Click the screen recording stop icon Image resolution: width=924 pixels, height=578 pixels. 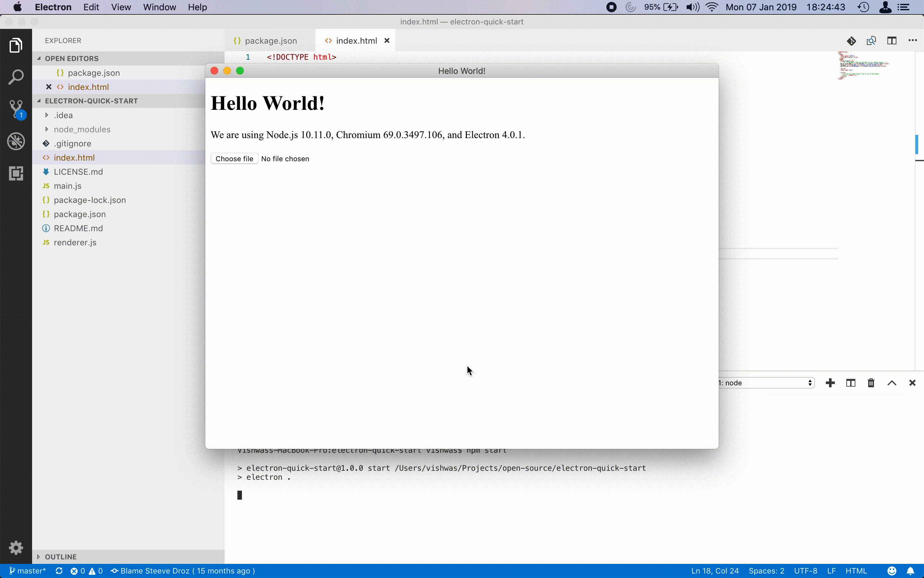pyautogui.click(x=611, y=7)
